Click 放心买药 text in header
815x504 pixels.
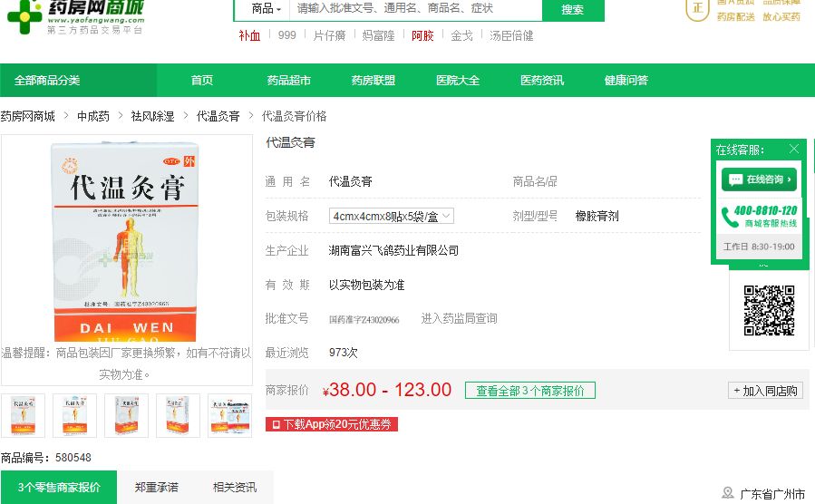[781, 17]
